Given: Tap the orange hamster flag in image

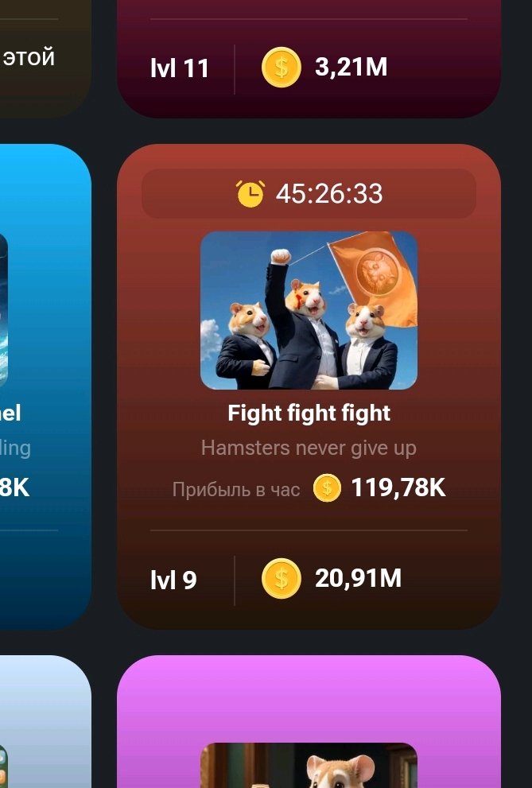Looking at the screenshot, I should [375, 278].
